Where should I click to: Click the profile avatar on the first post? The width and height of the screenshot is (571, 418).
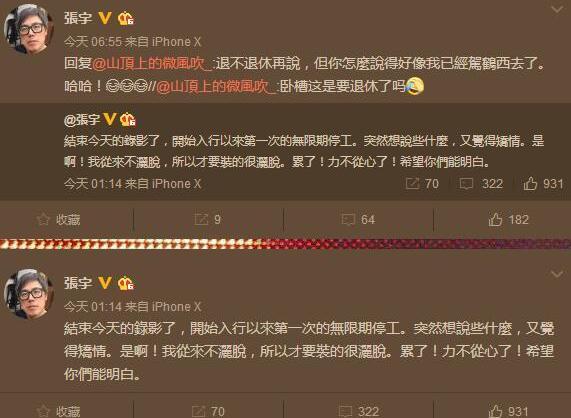pyautogui.click(x=28, y=29)
